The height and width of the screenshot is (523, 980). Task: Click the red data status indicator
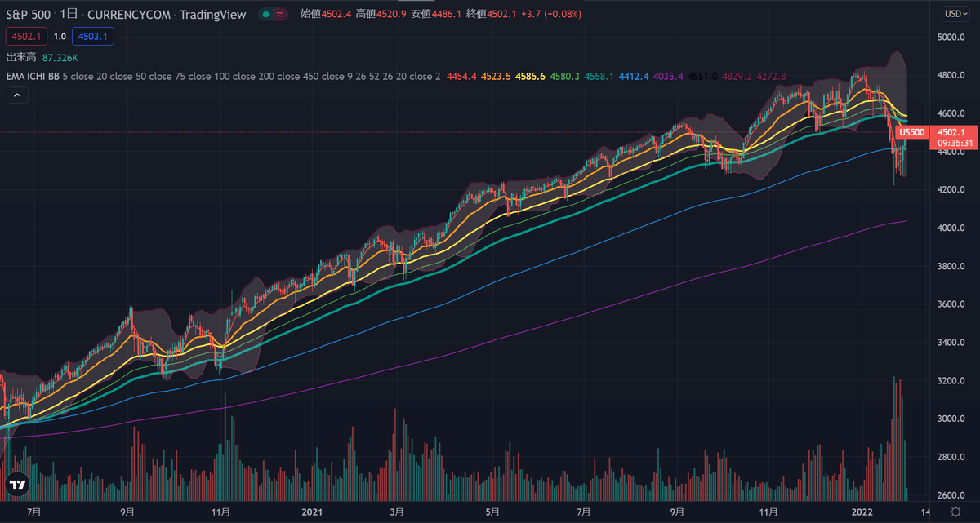[280, 14]
